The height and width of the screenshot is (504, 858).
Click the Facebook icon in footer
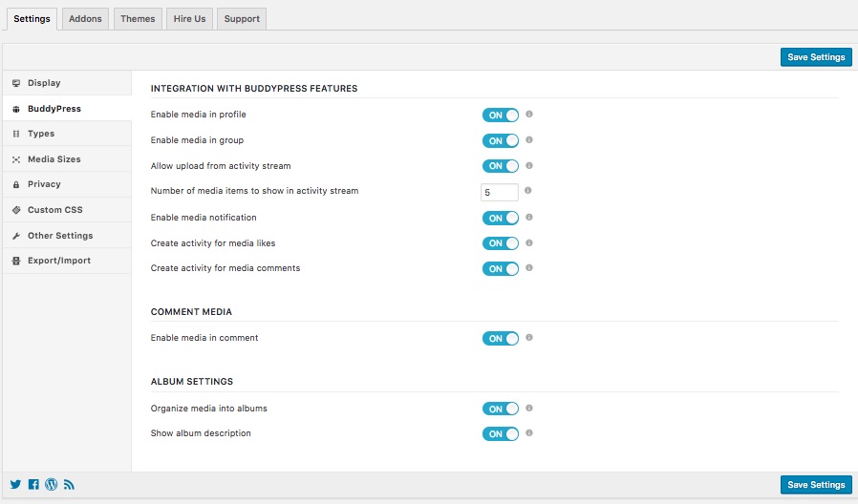coord(33,485)
